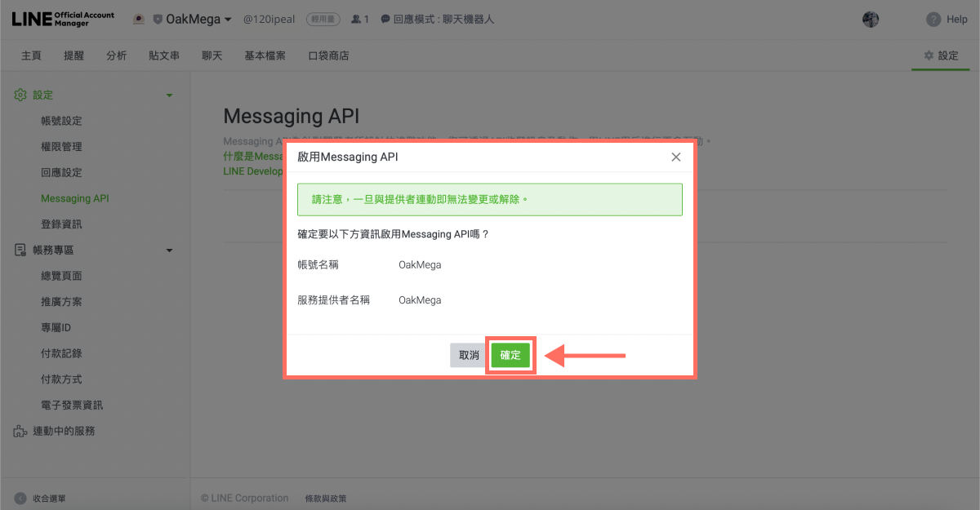Viewport: 980px width, 510px height.
Task: Click the 回應模式：聊天機器人 label
Action: pos(443,19)
